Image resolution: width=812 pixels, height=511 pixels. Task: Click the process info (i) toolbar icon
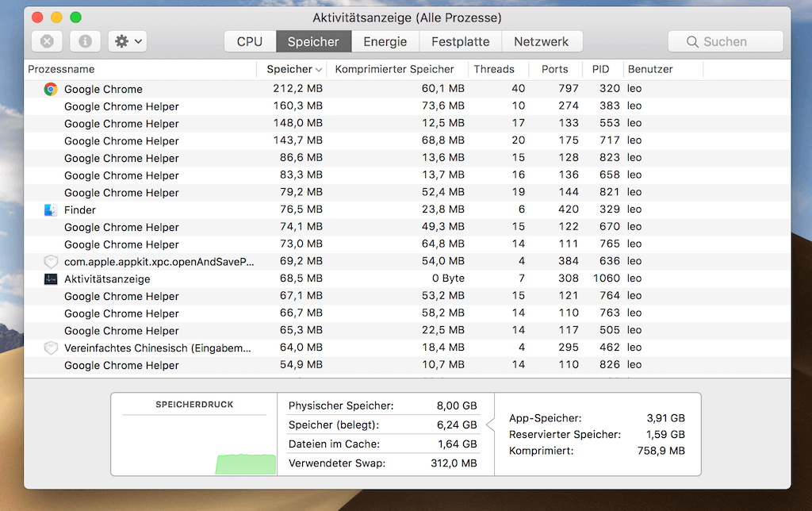[85, 41]
